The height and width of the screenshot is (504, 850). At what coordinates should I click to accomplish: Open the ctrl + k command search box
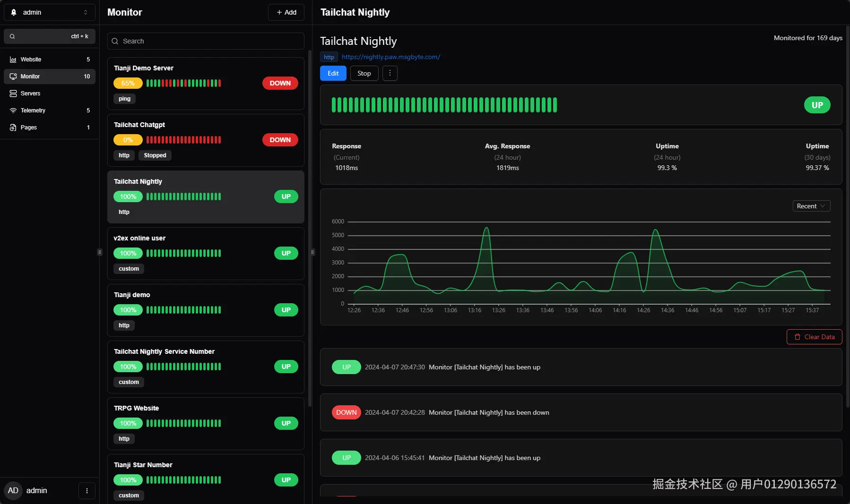point(50,36)
